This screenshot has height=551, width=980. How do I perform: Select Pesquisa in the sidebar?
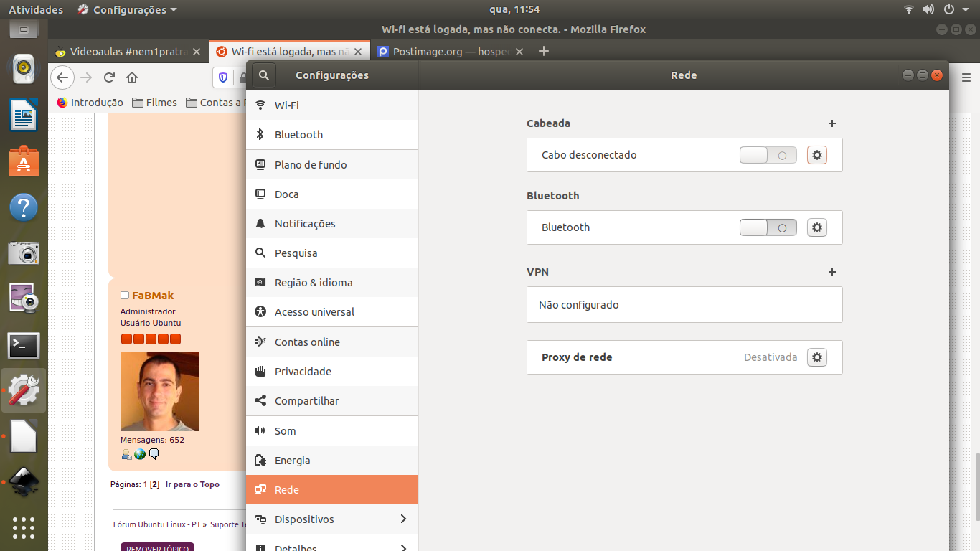point(332,253)
